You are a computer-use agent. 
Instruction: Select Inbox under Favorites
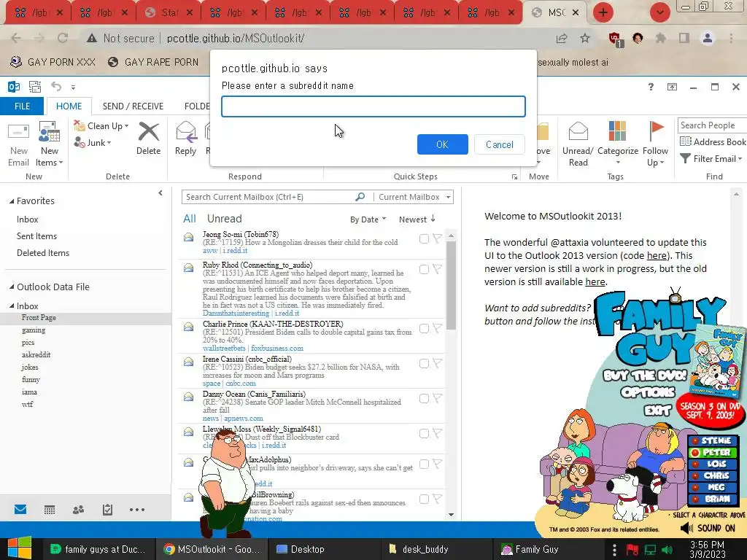(27, 219)
